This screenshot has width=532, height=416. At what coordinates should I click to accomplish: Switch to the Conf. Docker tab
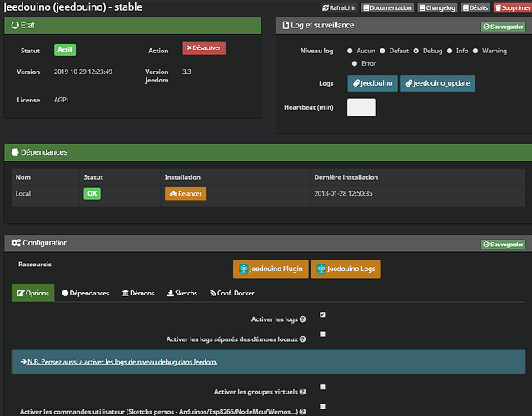pyautogui.click(x=232, y=293)
